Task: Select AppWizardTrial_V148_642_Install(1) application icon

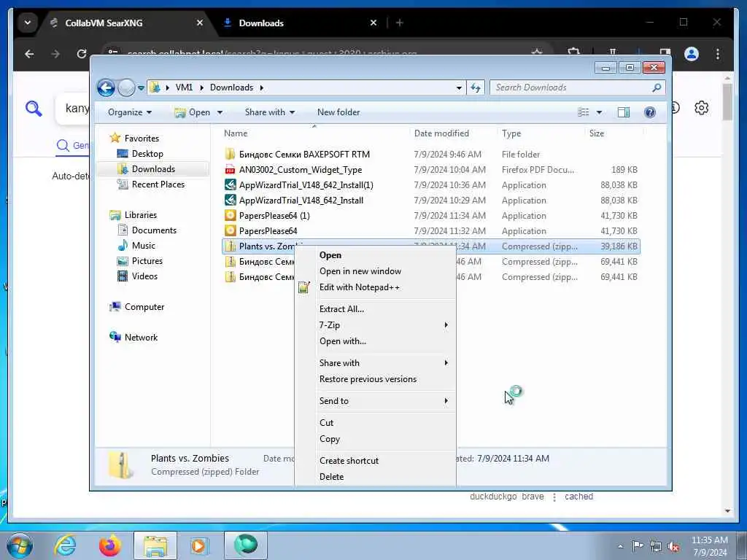Action: click(x=230, y=184)
